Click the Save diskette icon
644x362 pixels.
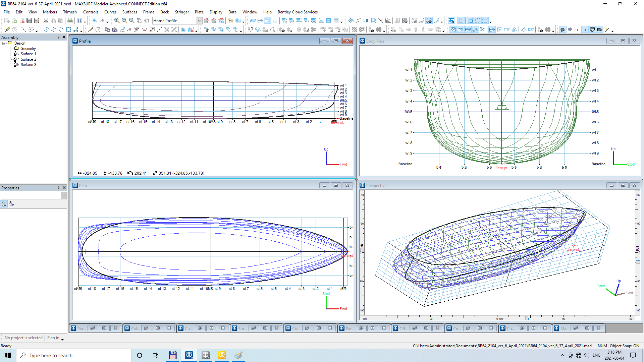coord(29,20)
